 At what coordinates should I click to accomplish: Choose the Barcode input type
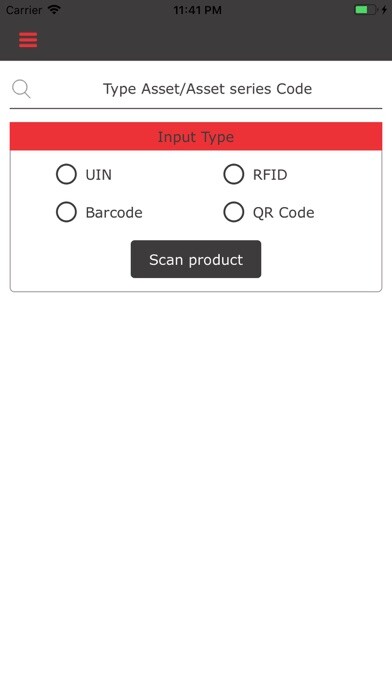pos(66,212)
